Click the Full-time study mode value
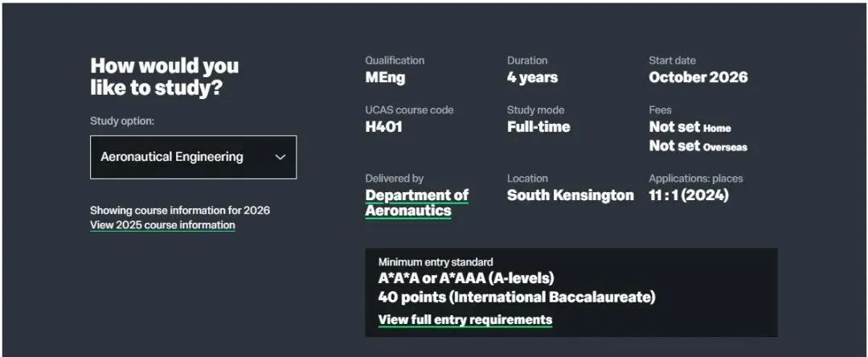Image resolution: width=868 pixels, height=357 pixels. (x=538, y=127)
